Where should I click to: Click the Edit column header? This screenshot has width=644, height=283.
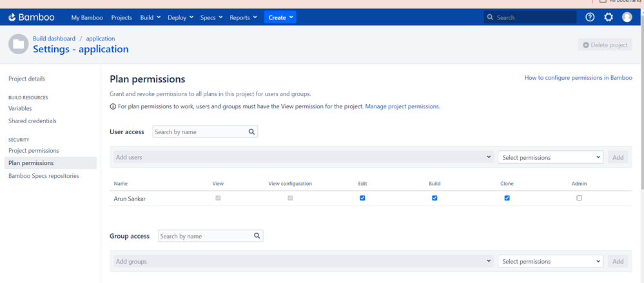coord(362,184)
